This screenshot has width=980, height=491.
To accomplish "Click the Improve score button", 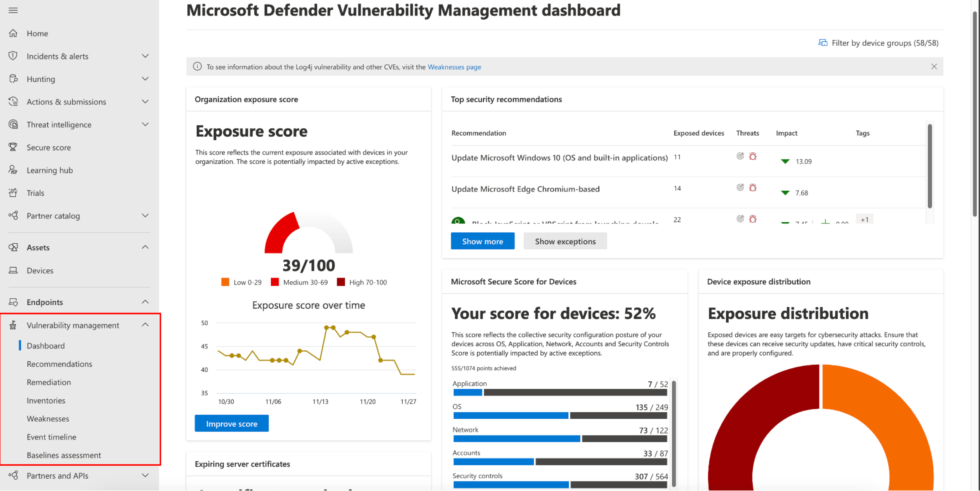I will coord(232,423).
